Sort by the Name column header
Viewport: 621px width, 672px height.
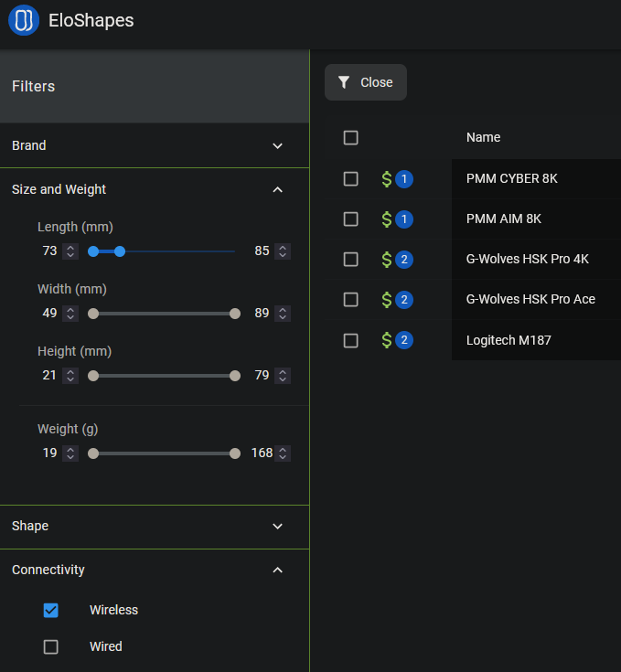(483, 137)
